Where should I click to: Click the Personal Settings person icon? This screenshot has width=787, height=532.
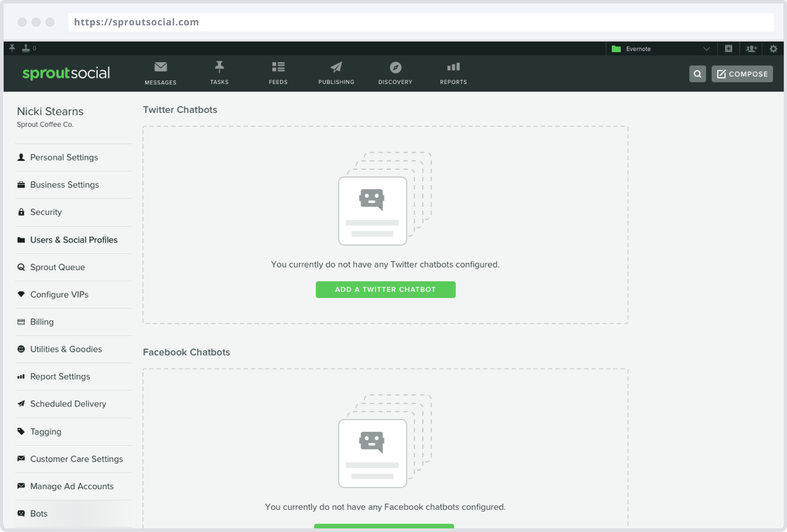(x=21, y=157)
